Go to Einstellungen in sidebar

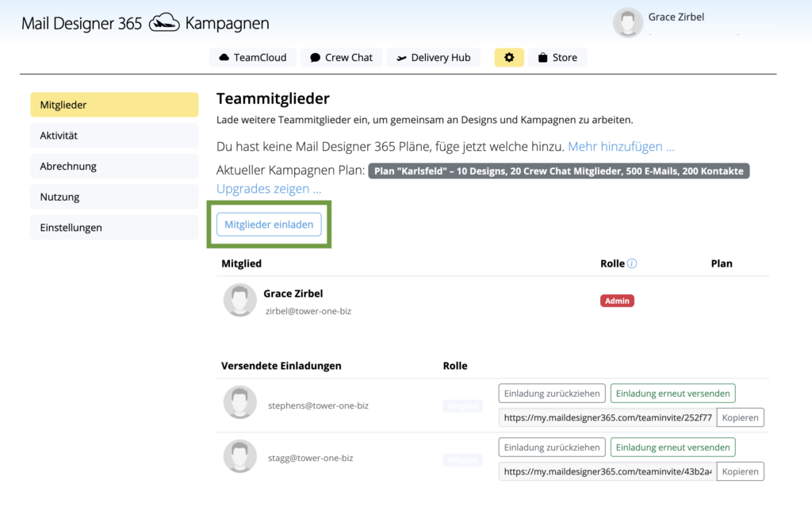coord(114,228)
